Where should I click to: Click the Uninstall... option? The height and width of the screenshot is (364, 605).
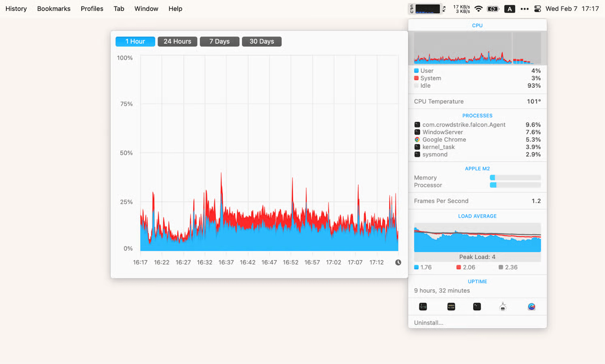point(428,323)
